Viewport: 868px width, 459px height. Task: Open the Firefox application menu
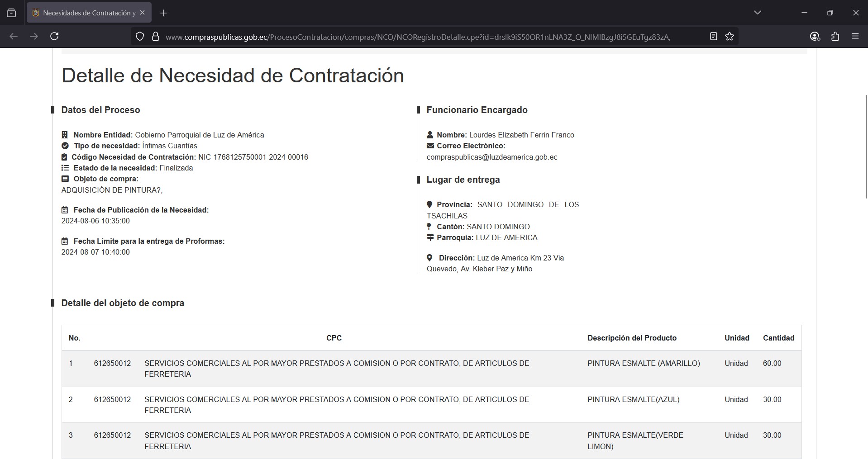(855, 36)
